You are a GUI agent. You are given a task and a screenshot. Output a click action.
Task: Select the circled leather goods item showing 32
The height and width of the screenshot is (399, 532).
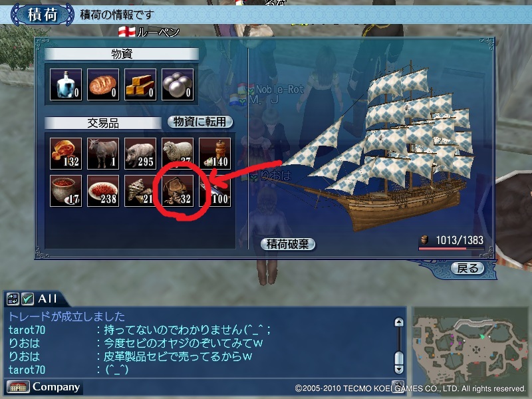click(178, 191)
